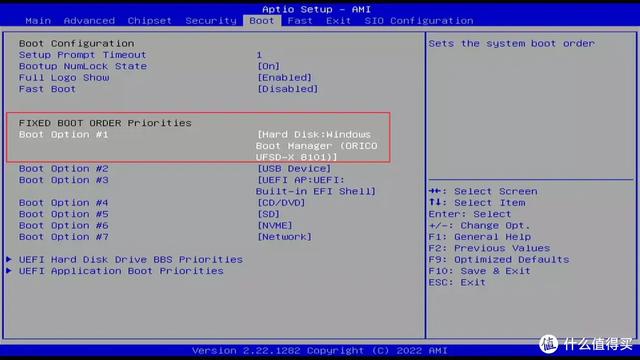The image size is (640, 360).
Task: Switch to the Advanced tab
Action: tap(89, 20)
